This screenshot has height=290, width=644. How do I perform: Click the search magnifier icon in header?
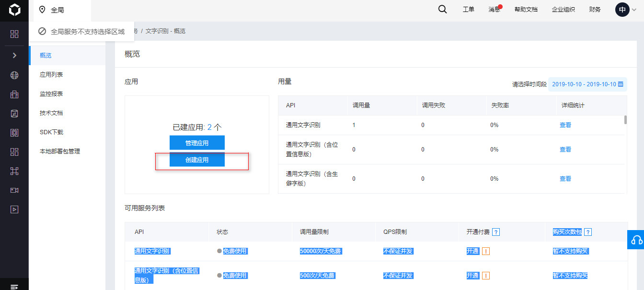[442, 10]
